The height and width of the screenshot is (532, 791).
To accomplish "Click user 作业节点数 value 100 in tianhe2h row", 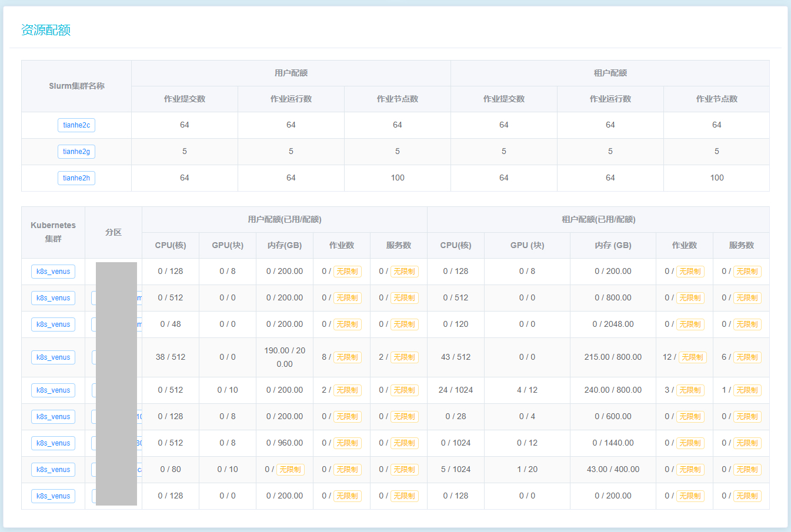I will tap(398, 178).
